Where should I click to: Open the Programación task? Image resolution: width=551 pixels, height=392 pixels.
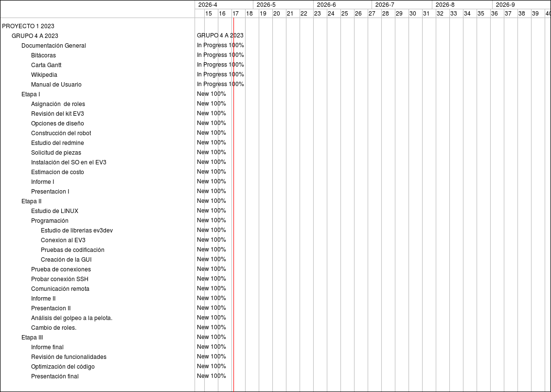point(50,221)
